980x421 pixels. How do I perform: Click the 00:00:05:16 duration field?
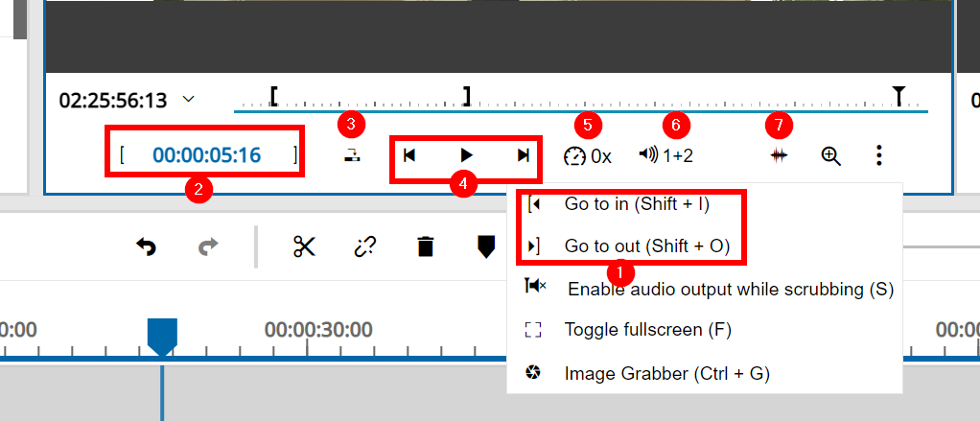(206, 155)
